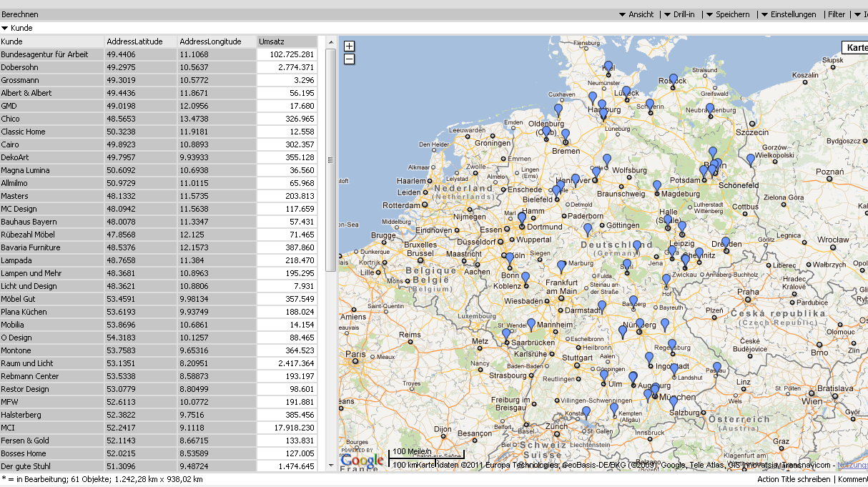Open the Filter menu item
This screenshot has height=487, width=868.
pyautogui.click(x=837, y=14)
